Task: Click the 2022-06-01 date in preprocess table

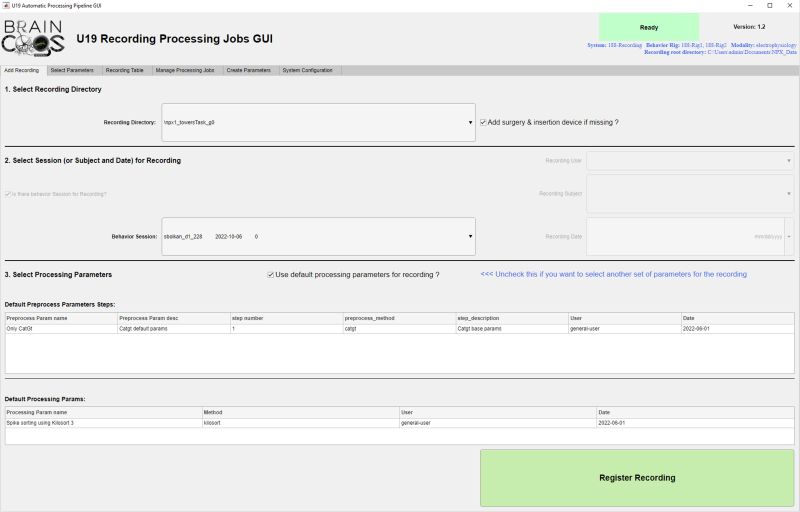Action: coord(738,329)
